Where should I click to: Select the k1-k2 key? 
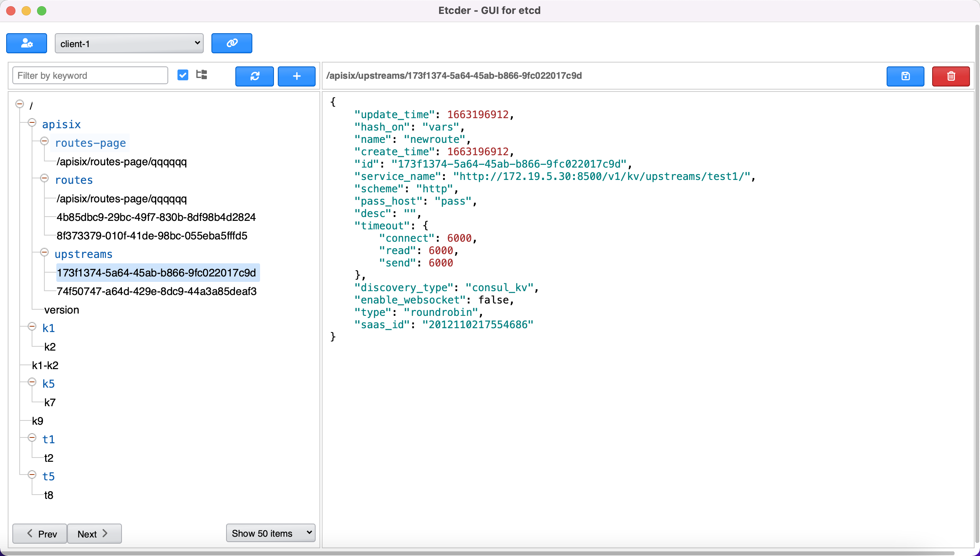45,366
